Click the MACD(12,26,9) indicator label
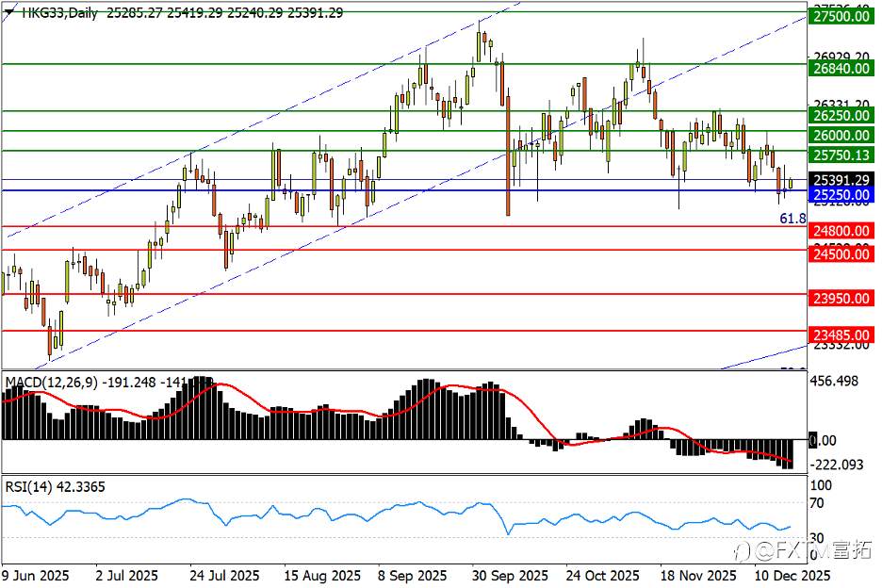This screenshot has height=588, width=882. (51, 383)
